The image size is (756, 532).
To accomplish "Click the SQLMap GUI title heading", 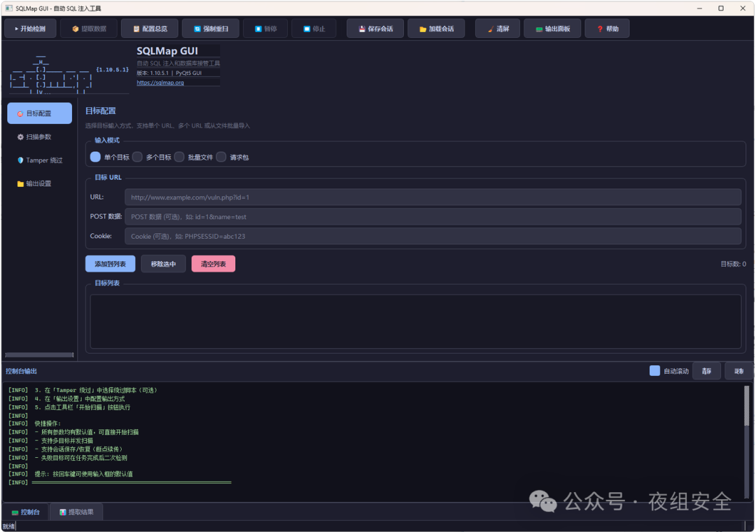I will (167, 51).
